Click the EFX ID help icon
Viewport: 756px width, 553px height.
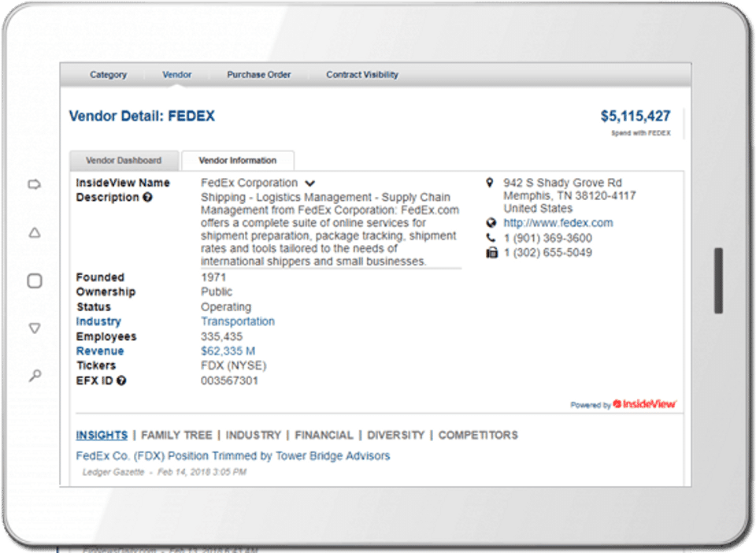121,380
